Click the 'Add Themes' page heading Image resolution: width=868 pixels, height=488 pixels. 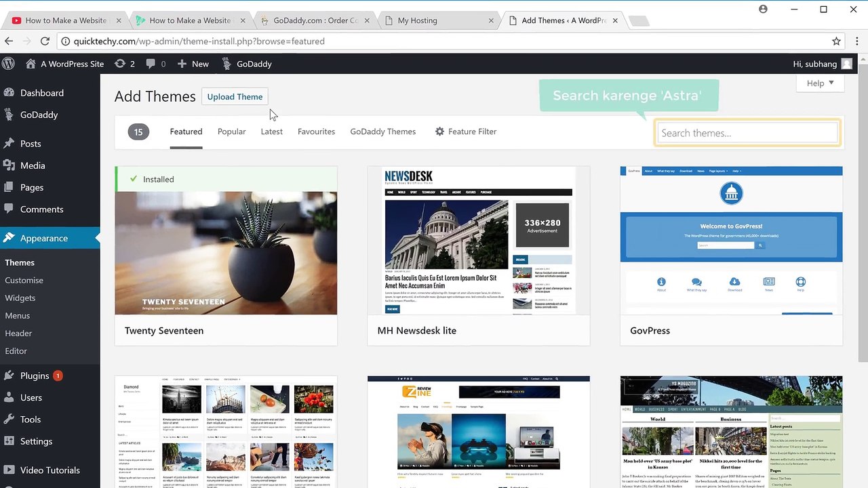[x=155, y=96]
